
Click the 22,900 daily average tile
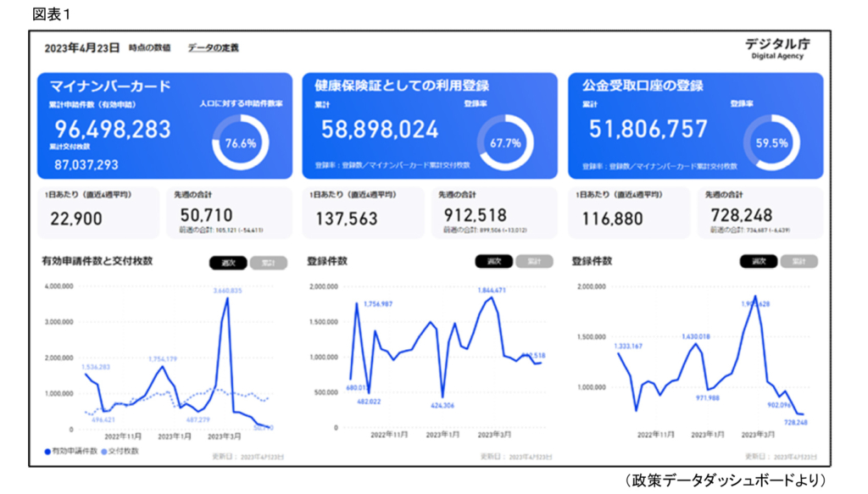(x=97, y=213)
